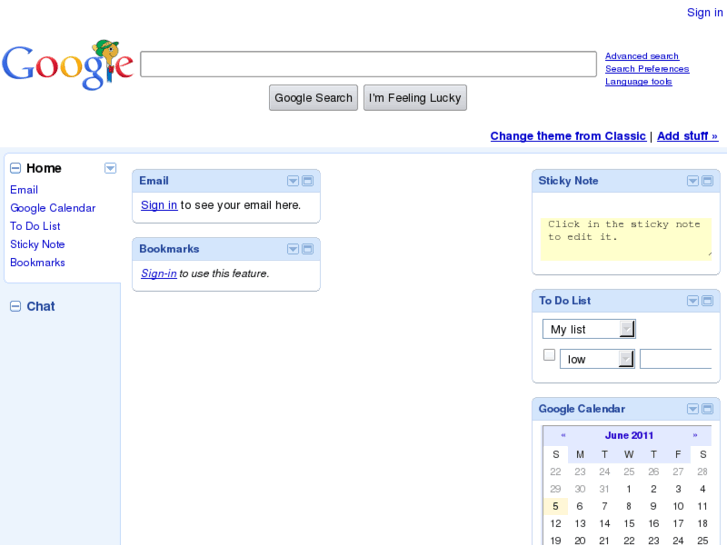Open the To Do List gadget menu arrow
Image resolution: width=727 pixels, height=545 pixels.
pos(693,301)
